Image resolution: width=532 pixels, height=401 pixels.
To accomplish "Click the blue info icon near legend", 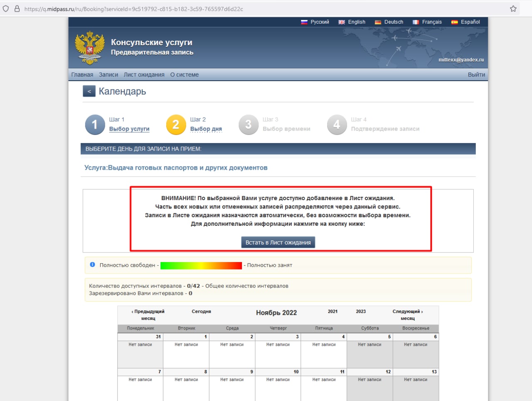I will [93, 265].
